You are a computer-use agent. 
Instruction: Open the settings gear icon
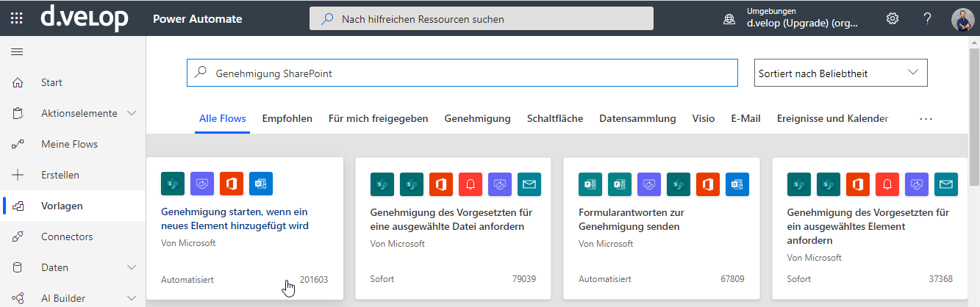[893, 18]
